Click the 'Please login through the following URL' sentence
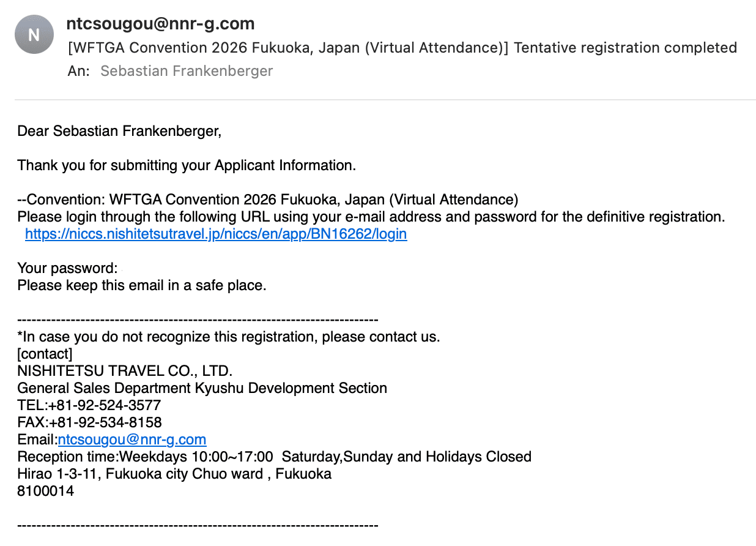This screenshot has width=756, height=546. pyautogui.click(x=371, y=217)
